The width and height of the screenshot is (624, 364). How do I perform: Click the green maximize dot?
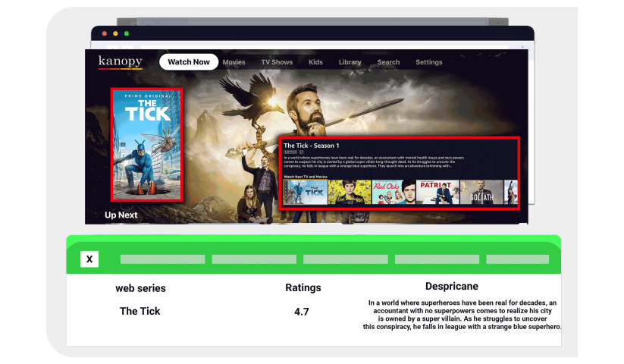(x=127, y=34)
